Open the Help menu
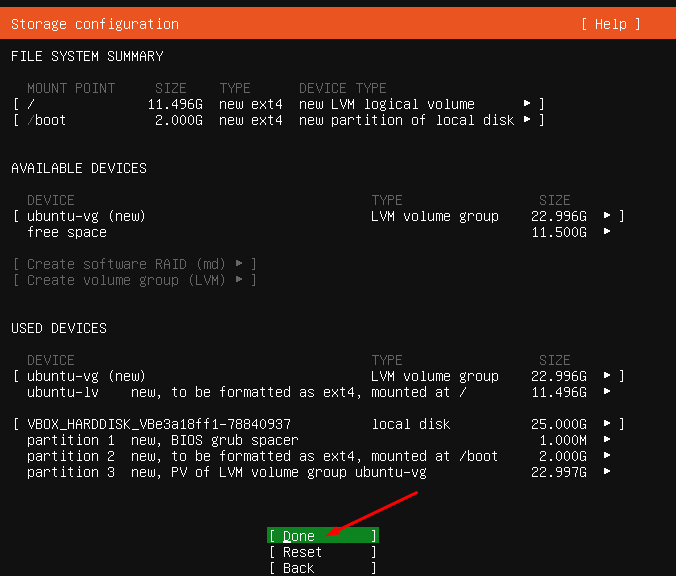Image resolution: width=676 pixels, height=576 pixels. pos(610,24)
